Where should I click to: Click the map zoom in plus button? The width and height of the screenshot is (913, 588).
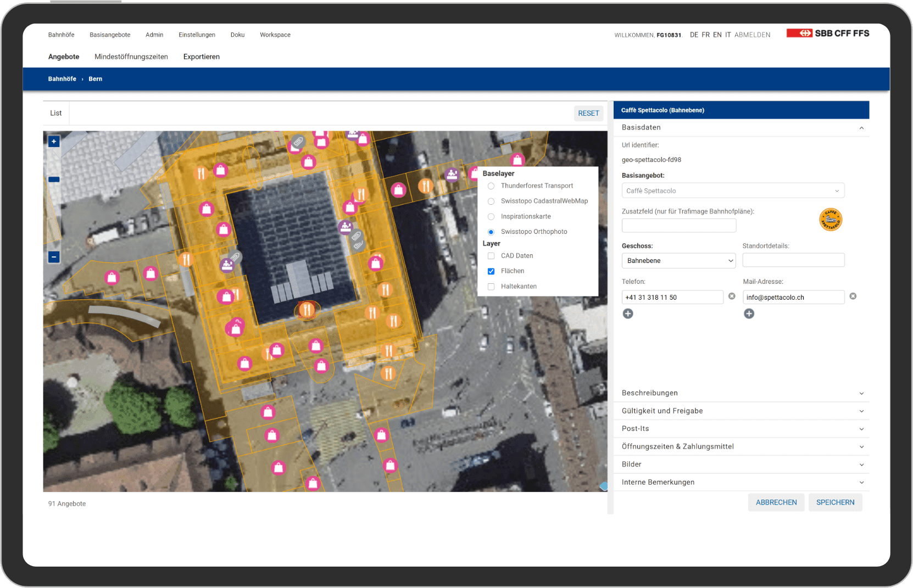click(x=54, y=142)
